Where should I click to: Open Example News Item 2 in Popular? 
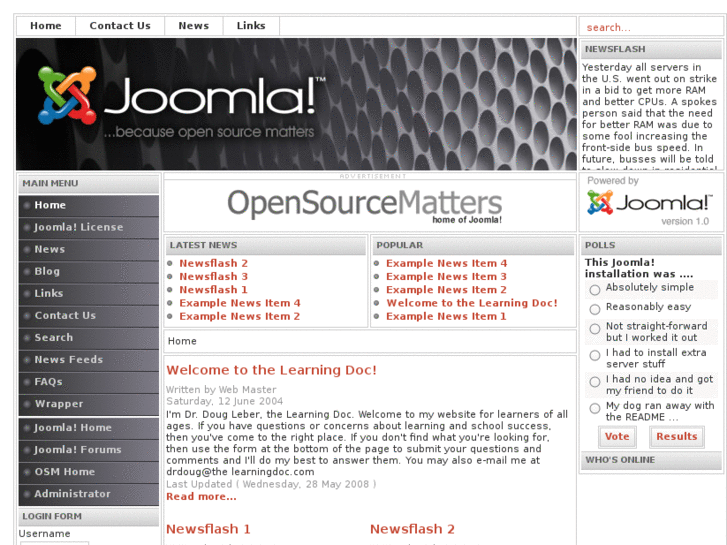tap(446, 290)
